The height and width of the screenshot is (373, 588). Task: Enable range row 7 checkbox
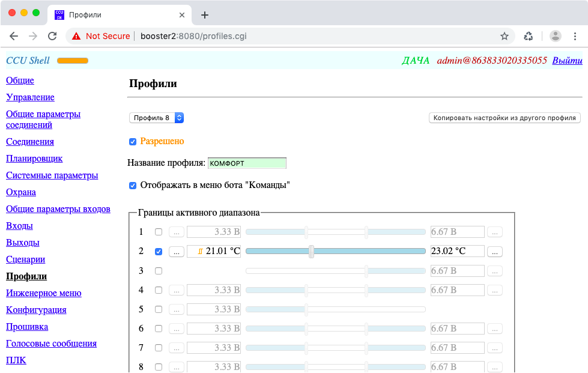(x=159, y=348)
